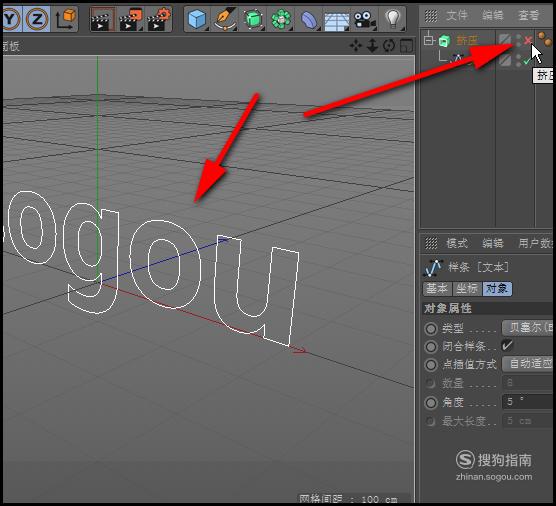The image size is (556, 506).
Task: Click the 数量 value field
Action: [x=528, y=383]
